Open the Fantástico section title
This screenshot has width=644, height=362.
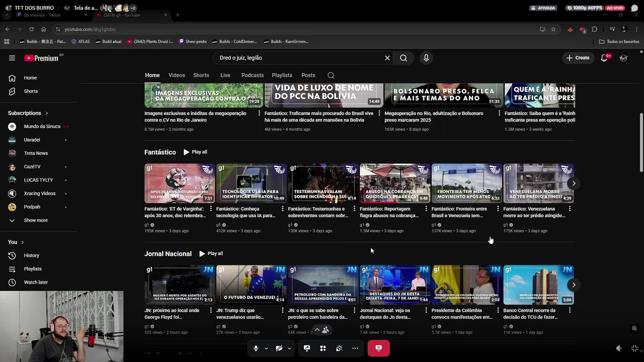click(x=160, y=152)
